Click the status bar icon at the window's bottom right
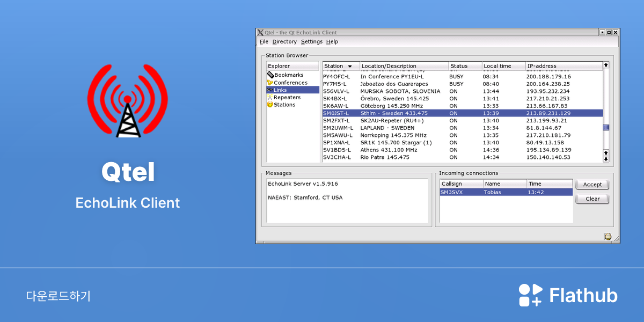644x322 pixels. point(608,237)
